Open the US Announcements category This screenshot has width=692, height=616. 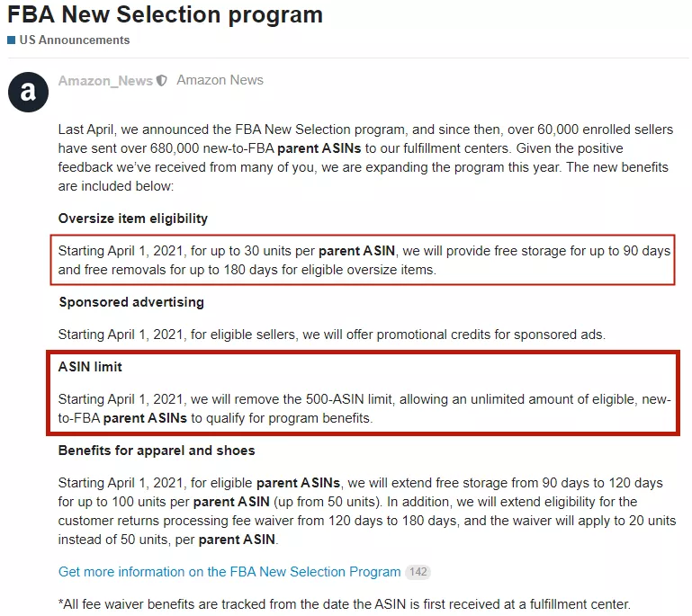75,40
